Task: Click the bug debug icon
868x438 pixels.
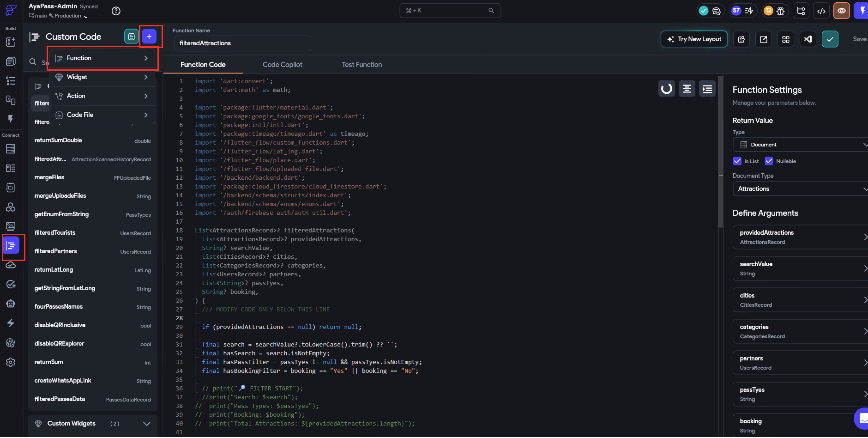Action: [x=781, y=11]
